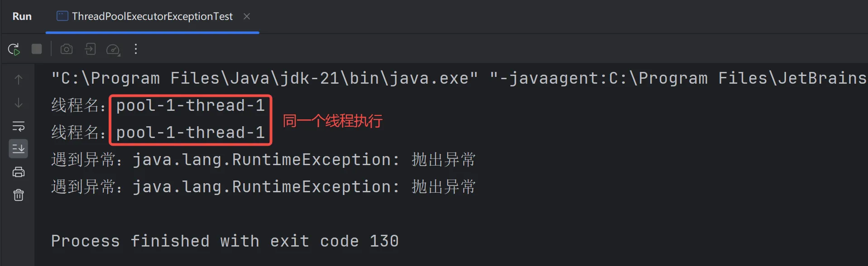Click second pool-1-thread-1 output line
Viewport: 868px width, 266px height.
point(158,133)
